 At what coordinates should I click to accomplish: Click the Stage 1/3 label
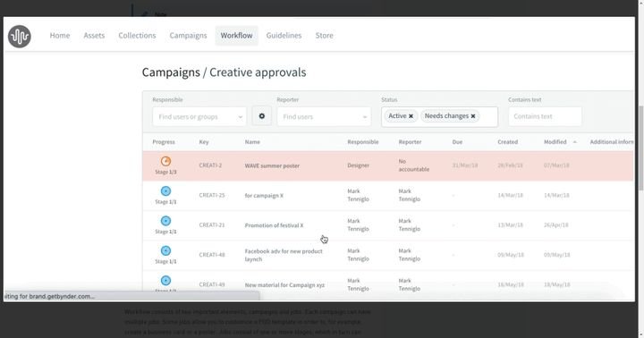coord(165,172)
